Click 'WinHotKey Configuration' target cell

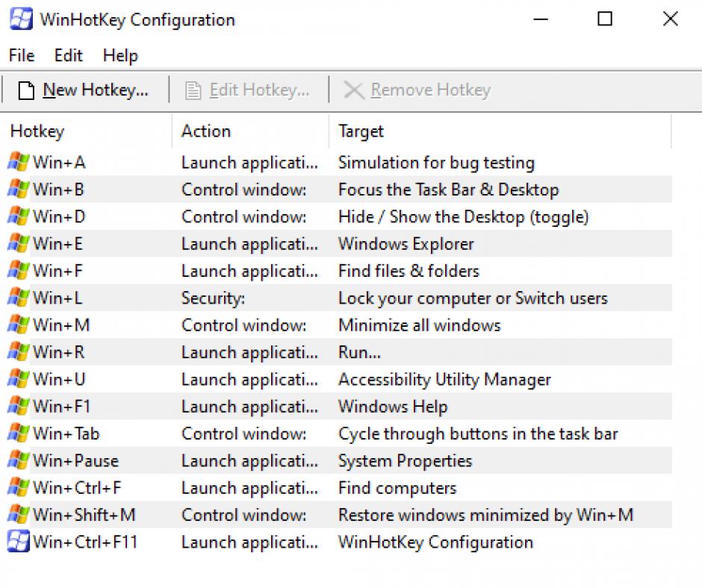(x=435, y=542)
